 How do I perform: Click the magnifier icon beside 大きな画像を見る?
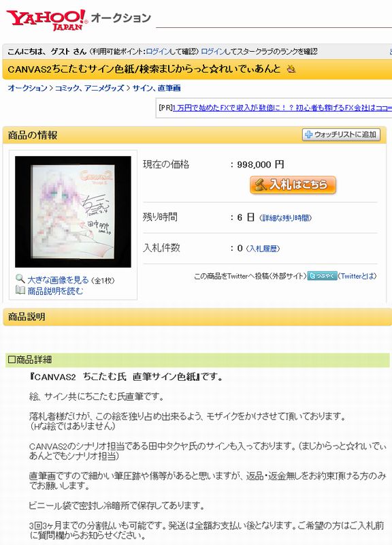pos(20,279)
